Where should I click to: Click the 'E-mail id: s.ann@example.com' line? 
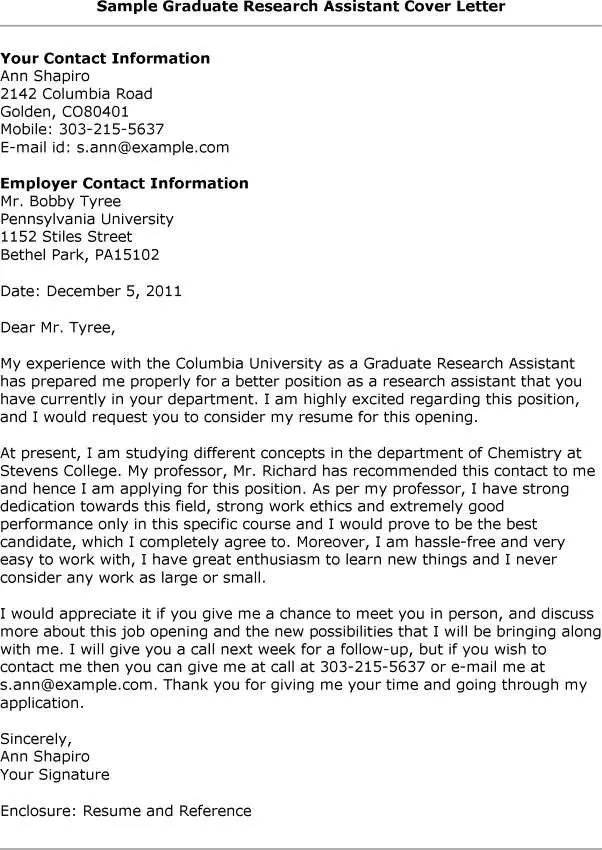pyautogui.click(x=114, y=147)
